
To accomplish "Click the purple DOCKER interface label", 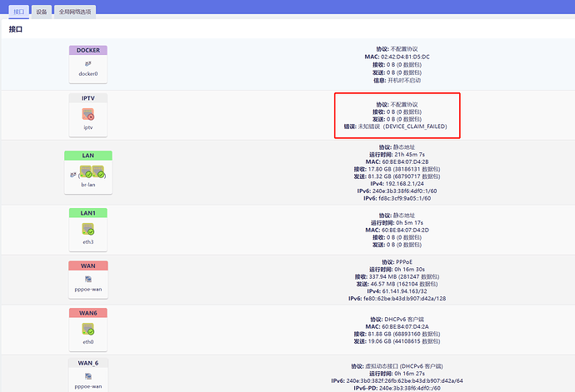I will (x=87, y=50).
